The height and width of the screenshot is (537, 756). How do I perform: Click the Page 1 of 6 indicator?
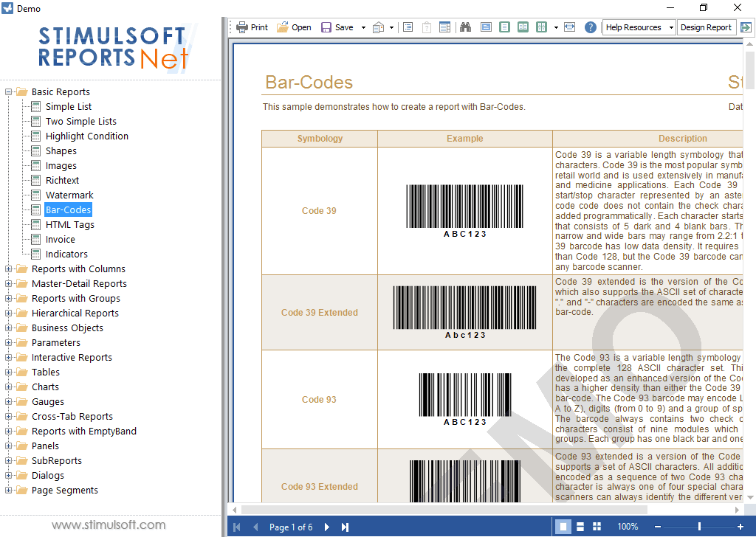(x=291, y=527)
